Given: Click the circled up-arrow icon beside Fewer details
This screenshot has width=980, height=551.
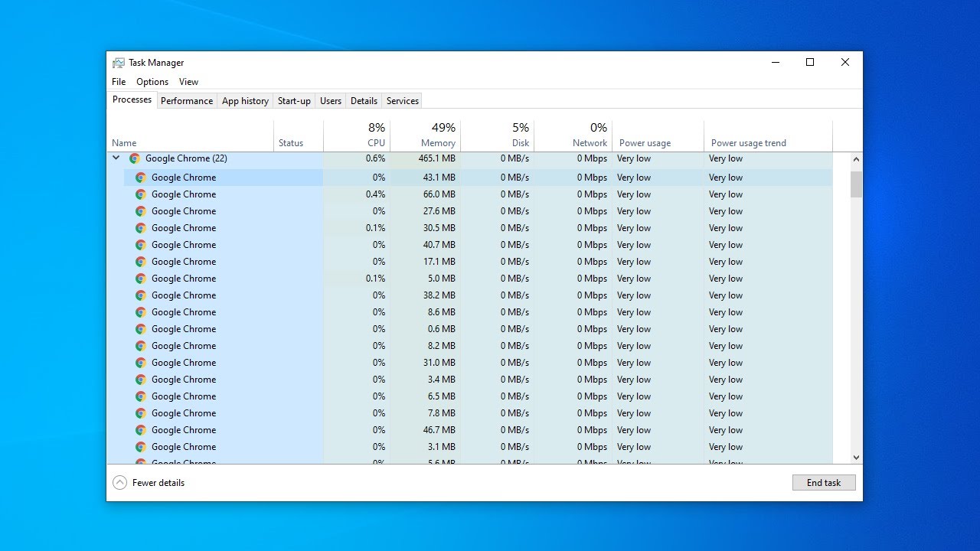Looking at the screenshot, I should click(x=119, y=483).
